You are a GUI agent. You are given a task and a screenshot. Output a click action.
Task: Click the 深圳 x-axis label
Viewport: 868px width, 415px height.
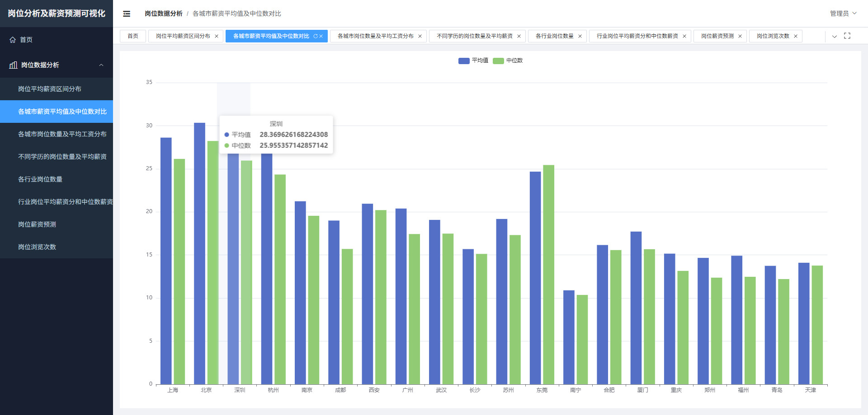point(240,390)
